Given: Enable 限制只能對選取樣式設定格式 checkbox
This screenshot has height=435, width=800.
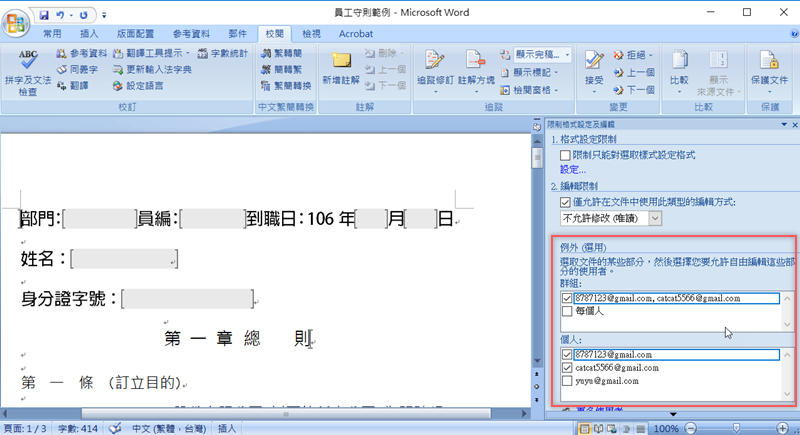Looking at the screenshot, I should click(x=566, y=155).
